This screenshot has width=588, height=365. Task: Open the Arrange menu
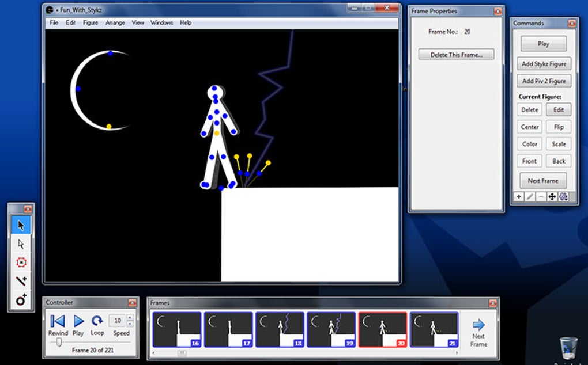click(x=115, y=23)
